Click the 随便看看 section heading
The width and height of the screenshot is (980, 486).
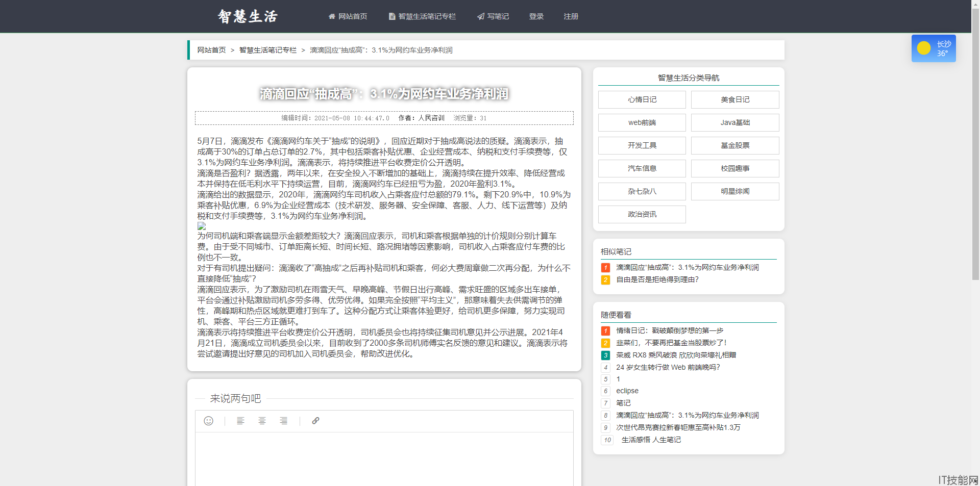tap(616, 315)
